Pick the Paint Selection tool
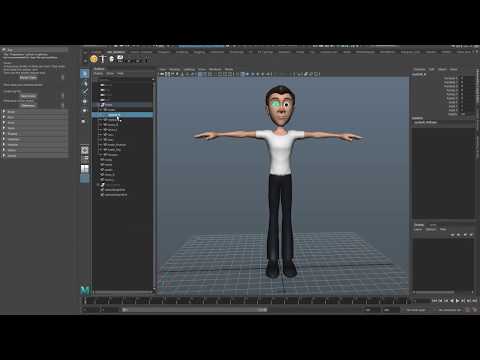 click(x=85, y=92)
